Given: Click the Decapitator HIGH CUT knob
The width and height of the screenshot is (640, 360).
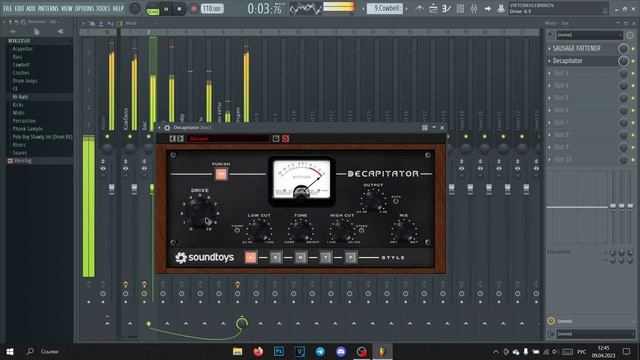Looking at the screenshot, I should pos(342,231).
